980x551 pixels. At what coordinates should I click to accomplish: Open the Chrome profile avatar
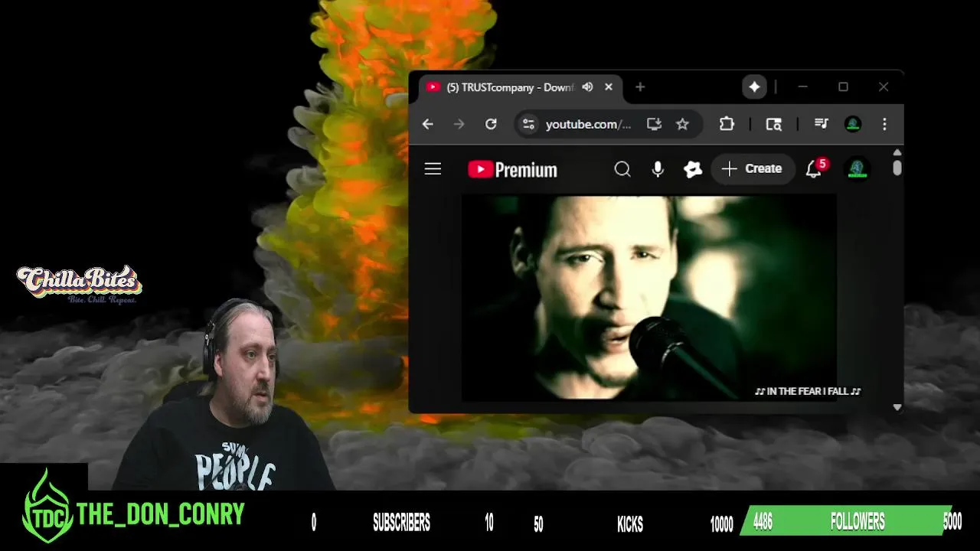click(x=853, y=124)
